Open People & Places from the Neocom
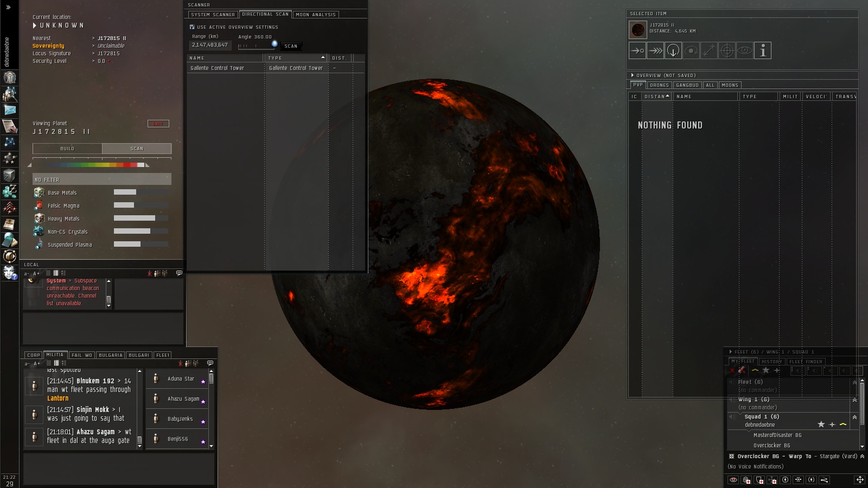This screenshot has height=488, width=868. (9, 94)
